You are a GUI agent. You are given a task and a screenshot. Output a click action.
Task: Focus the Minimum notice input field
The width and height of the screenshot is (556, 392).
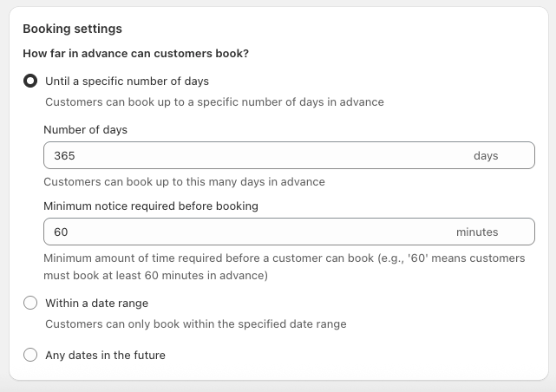tap(252, 232)
